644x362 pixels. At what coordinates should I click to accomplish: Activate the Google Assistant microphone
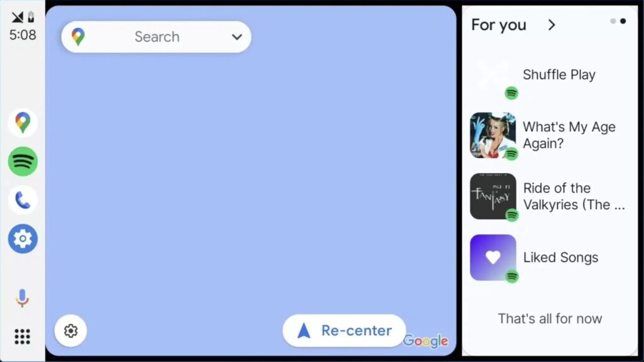tap(22, 298)
